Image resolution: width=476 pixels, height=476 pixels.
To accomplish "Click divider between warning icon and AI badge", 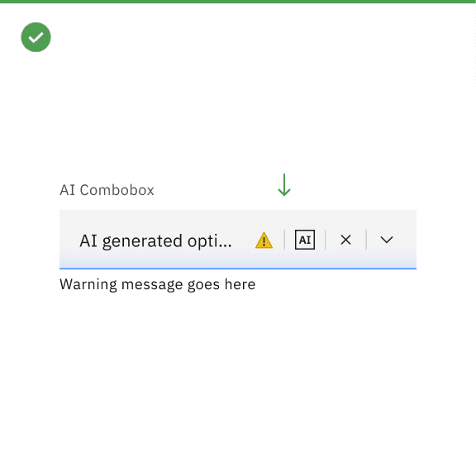I will pyautogui.click(x=284, y=240).
